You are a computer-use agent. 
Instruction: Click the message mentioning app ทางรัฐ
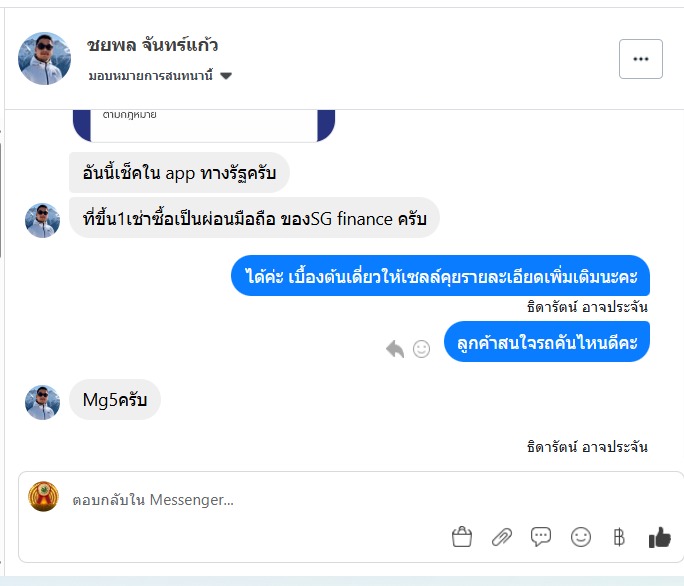(179, 172)
